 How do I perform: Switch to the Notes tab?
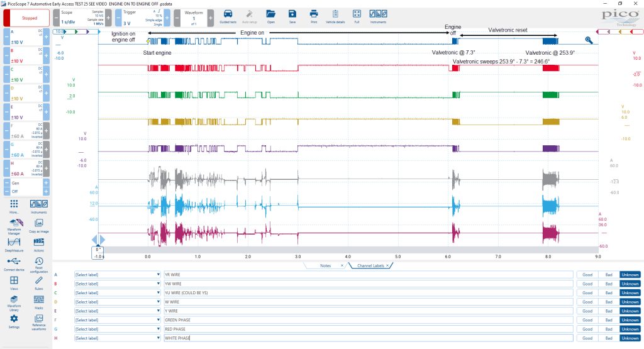tap(325, 265)
